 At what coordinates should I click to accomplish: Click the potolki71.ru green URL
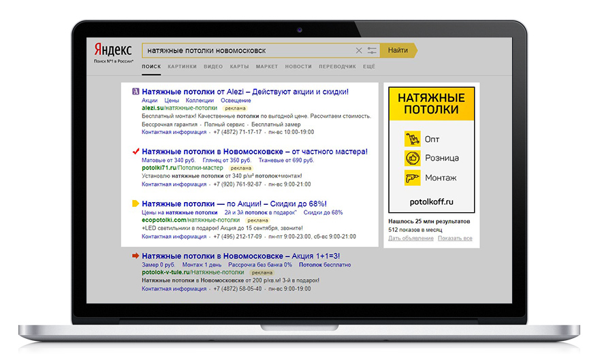(x=182, y=168)
